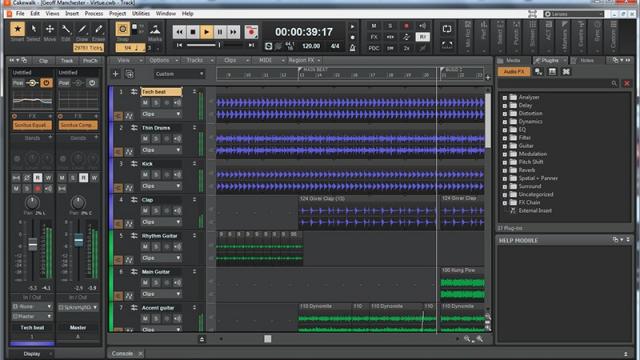Open the Region FX dropdown
This screenshot has height=360, width=640.
(x=304, y=60)
